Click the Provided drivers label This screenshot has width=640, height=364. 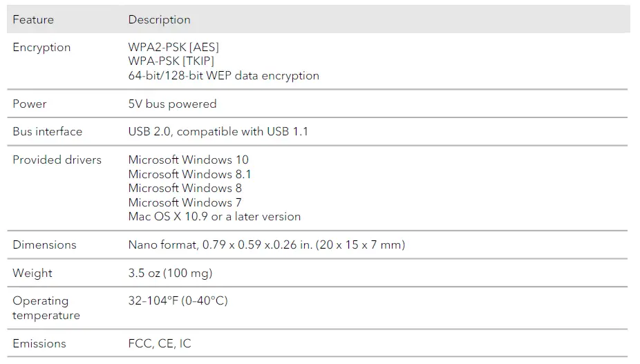pos(57,160)
